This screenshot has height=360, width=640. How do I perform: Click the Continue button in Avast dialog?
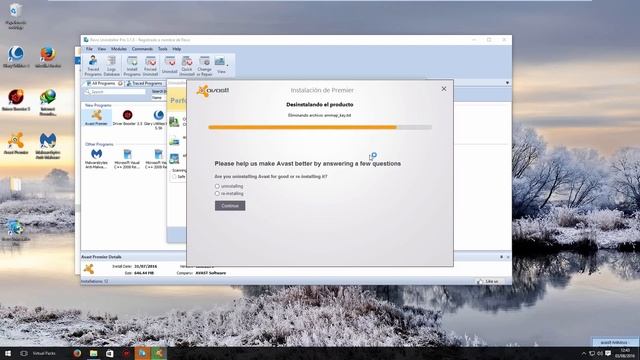click(230, 206)
